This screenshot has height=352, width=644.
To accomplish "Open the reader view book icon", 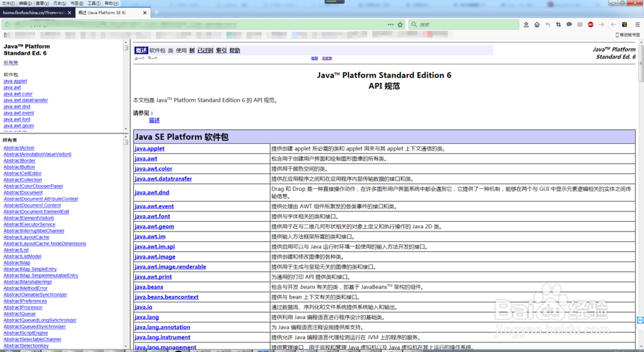I will point(580,24).
